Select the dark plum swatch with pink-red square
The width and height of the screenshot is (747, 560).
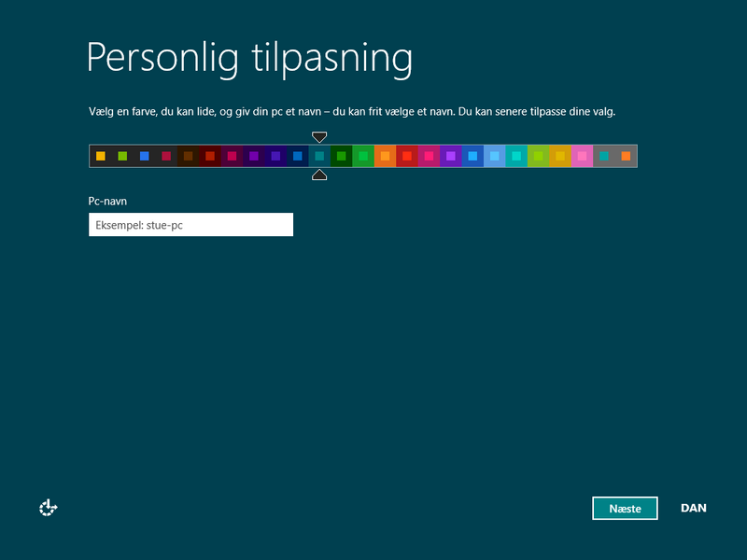pos(232,156)
